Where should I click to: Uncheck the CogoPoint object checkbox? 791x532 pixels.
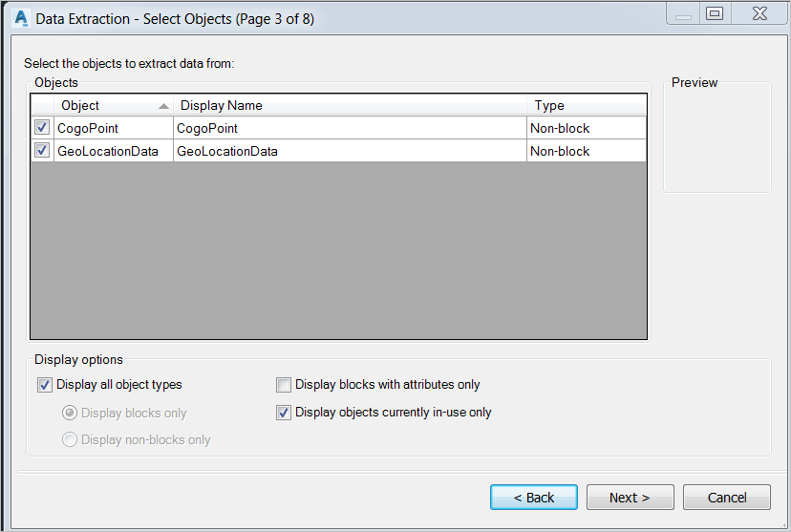coord(42,128)
